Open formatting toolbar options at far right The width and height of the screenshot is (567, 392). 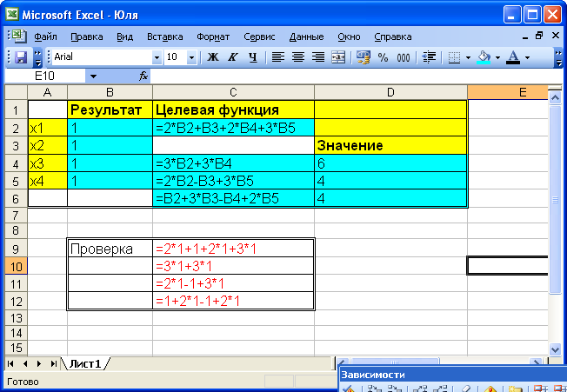point(558,57)
